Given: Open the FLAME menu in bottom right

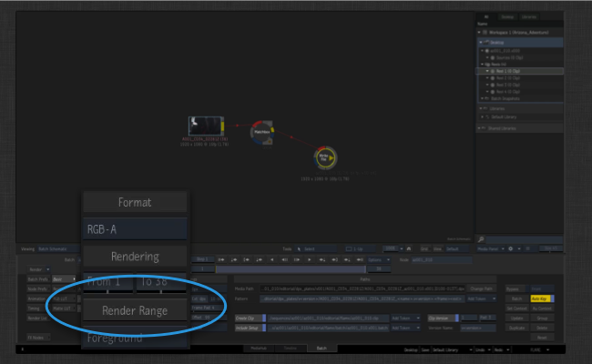Looking at the screenshot, I should tap(539, 349).
